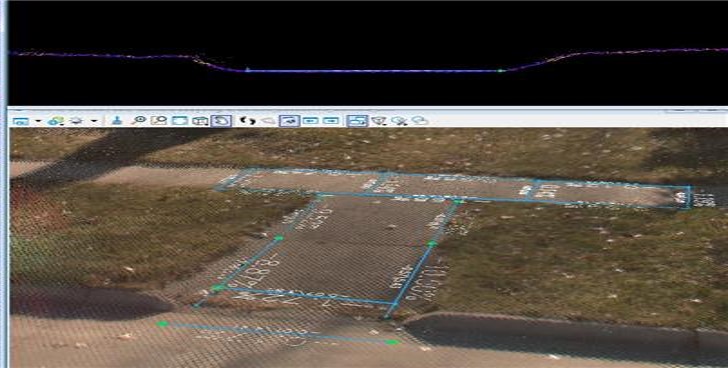728x368 pixels.
Task: Click the second blue rectangle panel icon
Action: tap(331, 121)
